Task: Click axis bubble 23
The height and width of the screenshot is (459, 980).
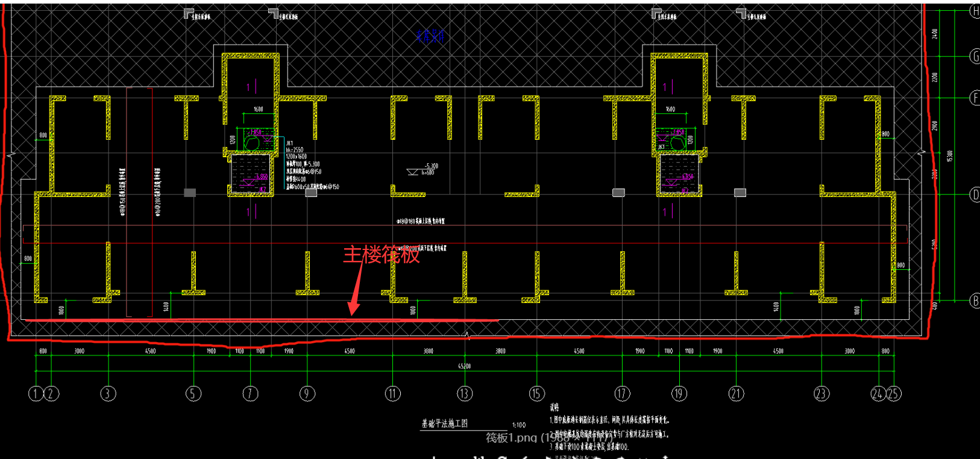Action: coord(821,394)
